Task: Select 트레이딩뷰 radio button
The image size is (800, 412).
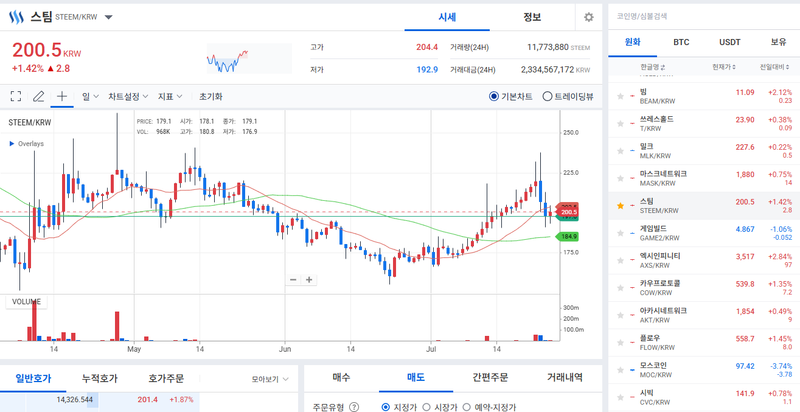Action: [x=547, y=96]
